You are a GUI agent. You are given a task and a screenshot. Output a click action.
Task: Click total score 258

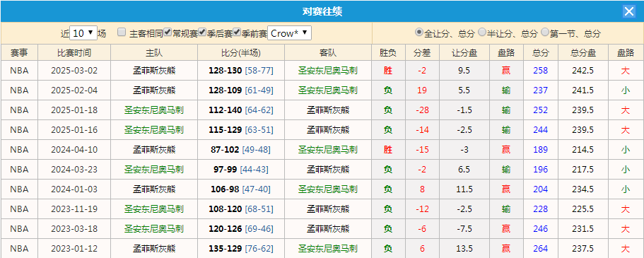pos(541,71)
